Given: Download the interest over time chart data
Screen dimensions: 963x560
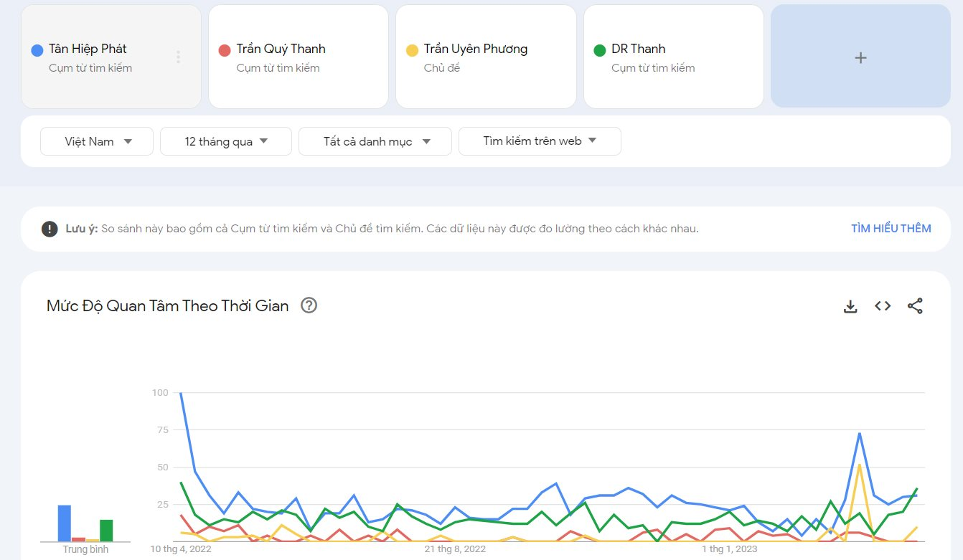Looking at the screenshot, I should (850, 306).
